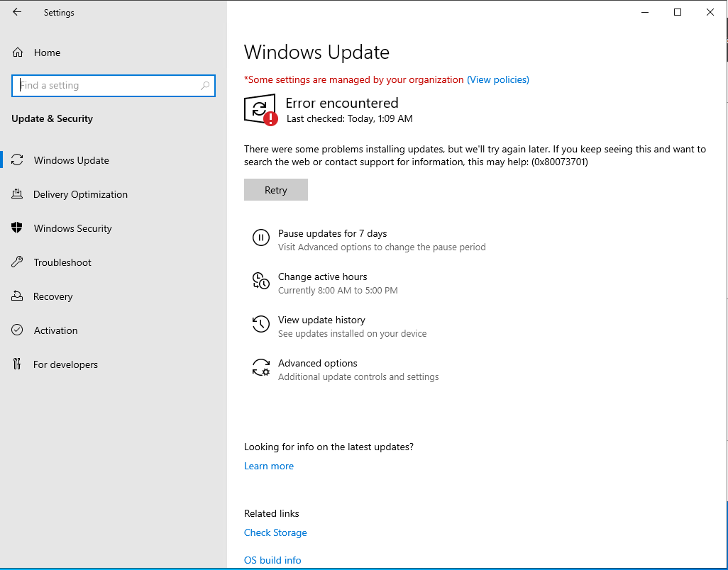Click the Delivery Optimization icon
728x570 pixels.
pyautogui.click(x=17, y=194)
